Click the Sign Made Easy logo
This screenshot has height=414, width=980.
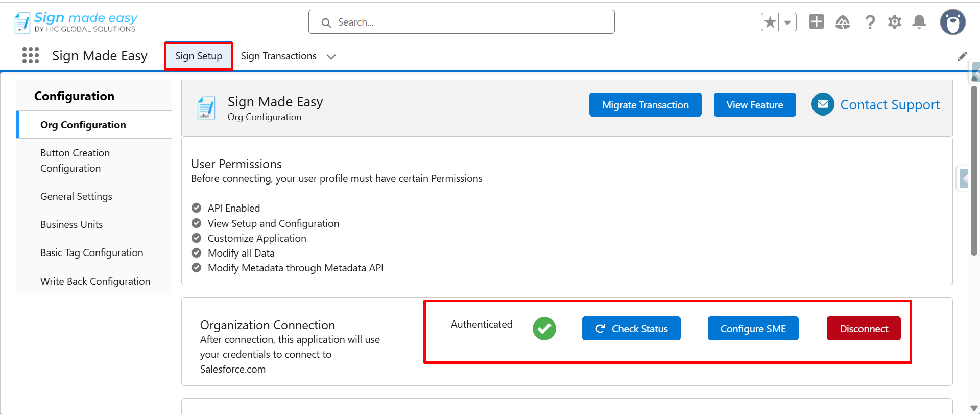(76, 22)
